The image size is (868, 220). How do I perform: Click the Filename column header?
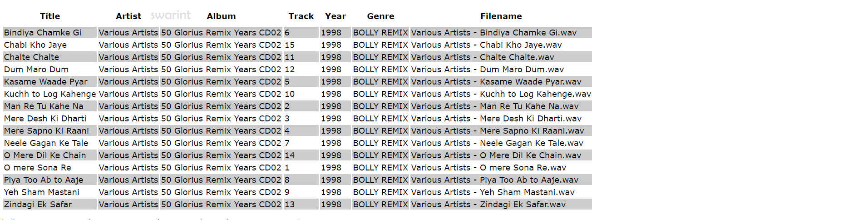[501, 16]
